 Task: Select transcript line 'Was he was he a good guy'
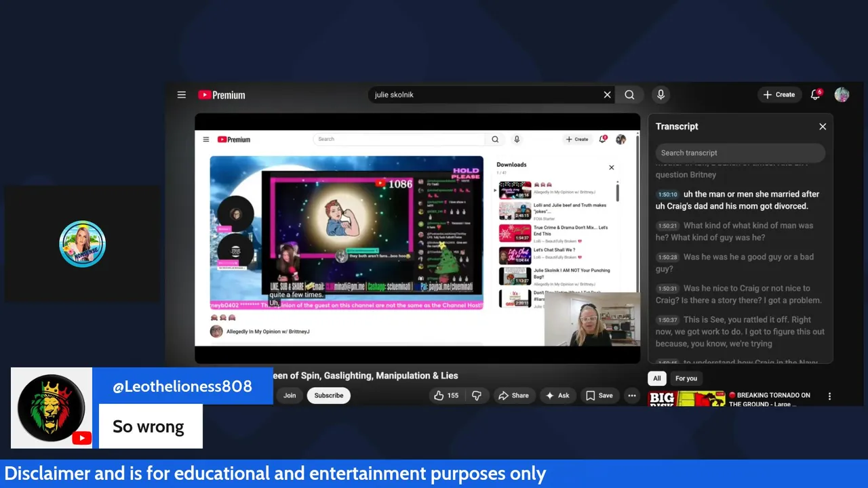(741, 263)
